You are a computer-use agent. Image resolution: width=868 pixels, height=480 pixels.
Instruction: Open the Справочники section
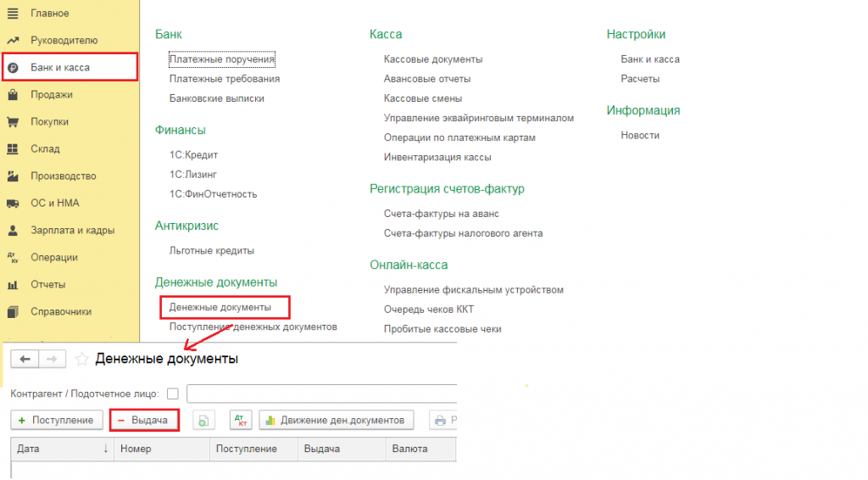(61, 312)
